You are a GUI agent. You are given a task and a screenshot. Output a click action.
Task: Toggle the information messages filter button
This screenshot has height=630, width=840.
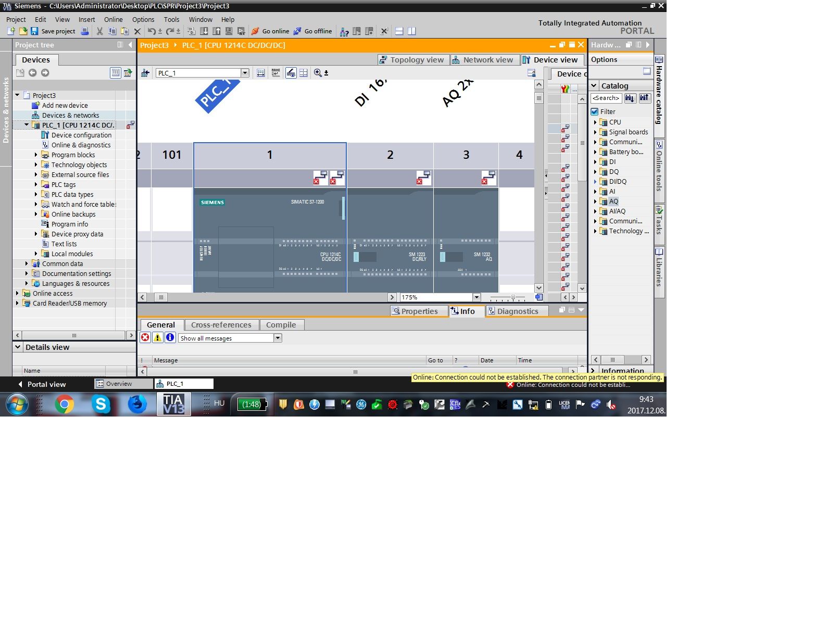pos(170,337)
